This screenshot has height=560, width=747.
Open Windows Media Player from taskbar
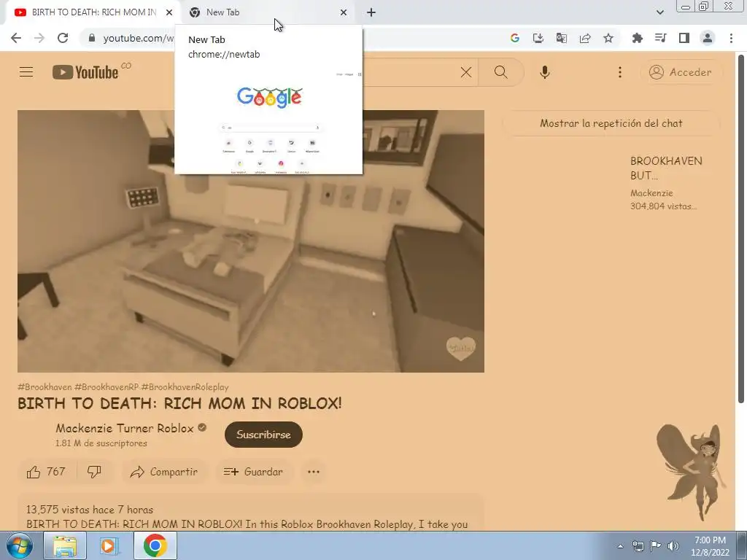[109, 545]
